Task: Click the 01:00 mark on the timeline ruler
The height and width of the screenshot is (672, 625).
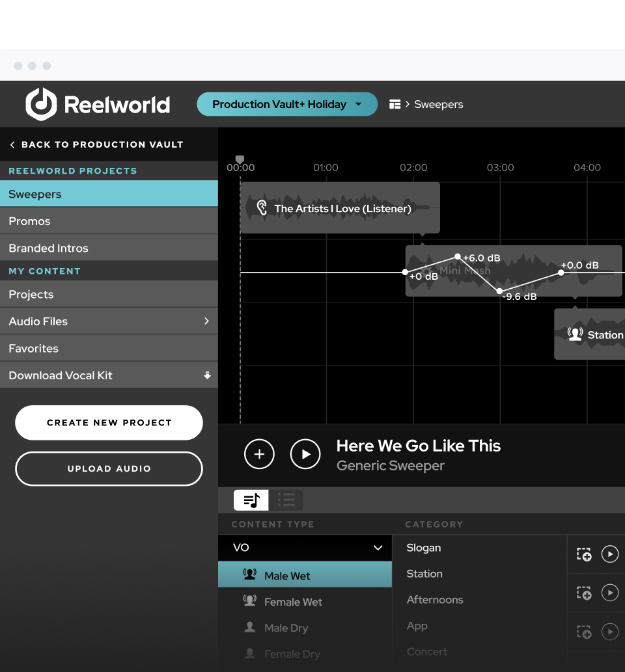Action: point(326,168)
